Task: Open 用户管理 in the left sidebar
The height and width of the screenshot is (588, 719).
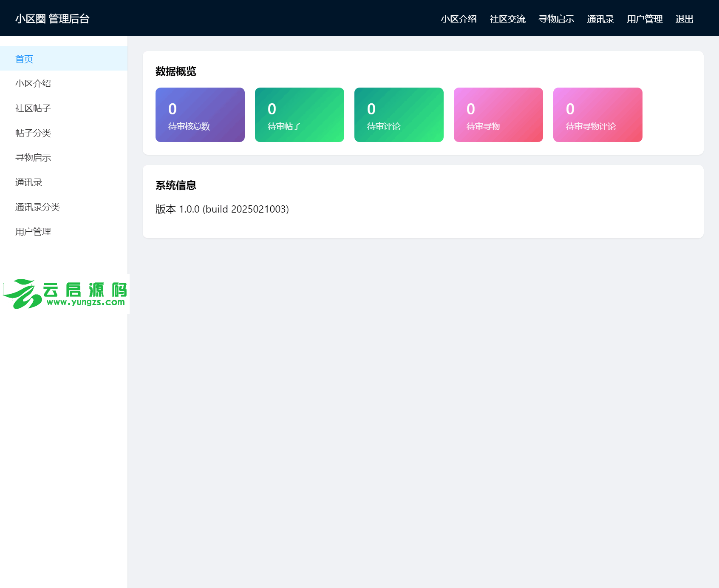Action: click(x=64, y=231)
